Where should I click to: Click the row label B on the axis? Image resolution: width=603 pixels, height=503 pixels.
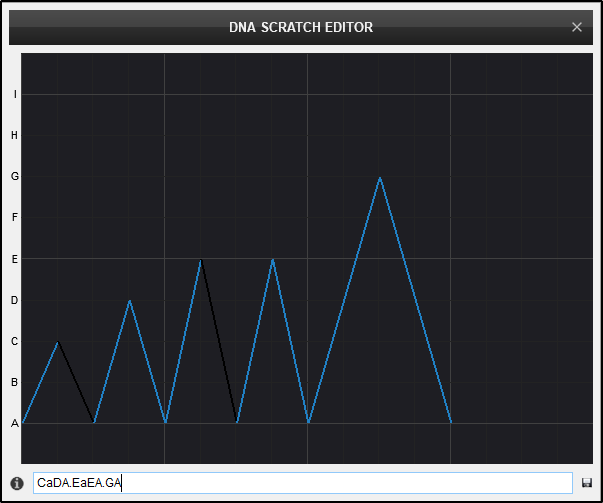tap(15, 382)
